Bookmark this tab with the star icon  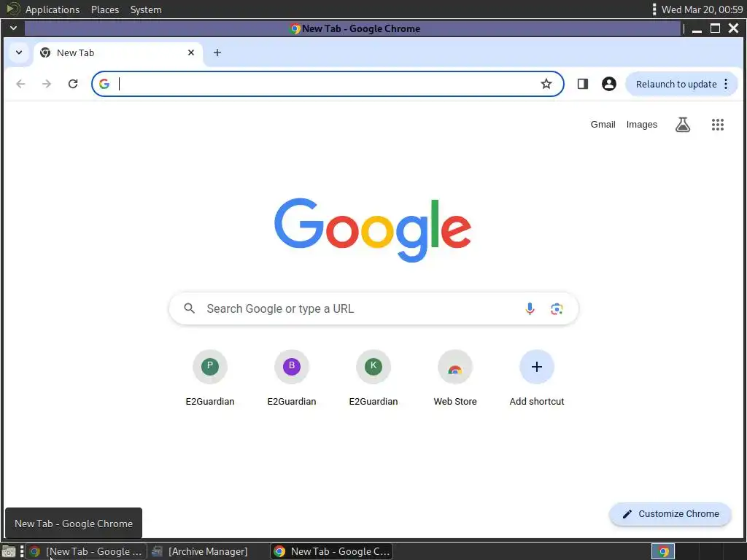pyautogui.click(x=546, y=84)
